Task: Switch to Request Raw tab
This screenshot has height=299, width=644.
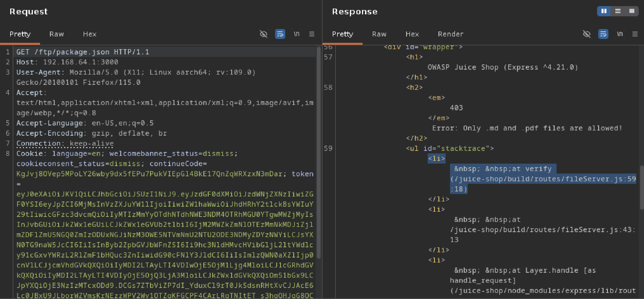Action: coord(57,34)
